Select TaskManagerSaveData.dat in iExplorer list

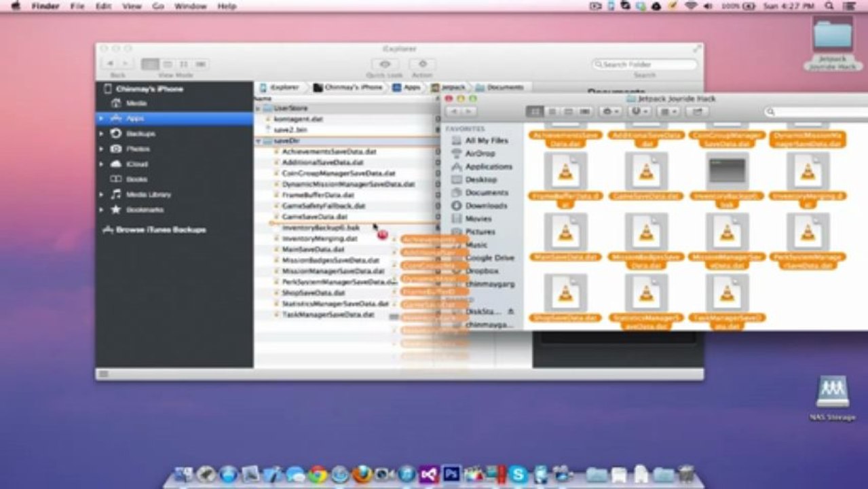click(328, 314)
